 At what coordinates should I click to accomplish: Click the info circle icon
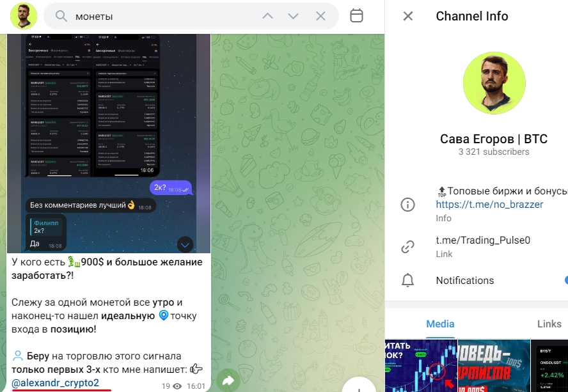(x=407, y=205)
